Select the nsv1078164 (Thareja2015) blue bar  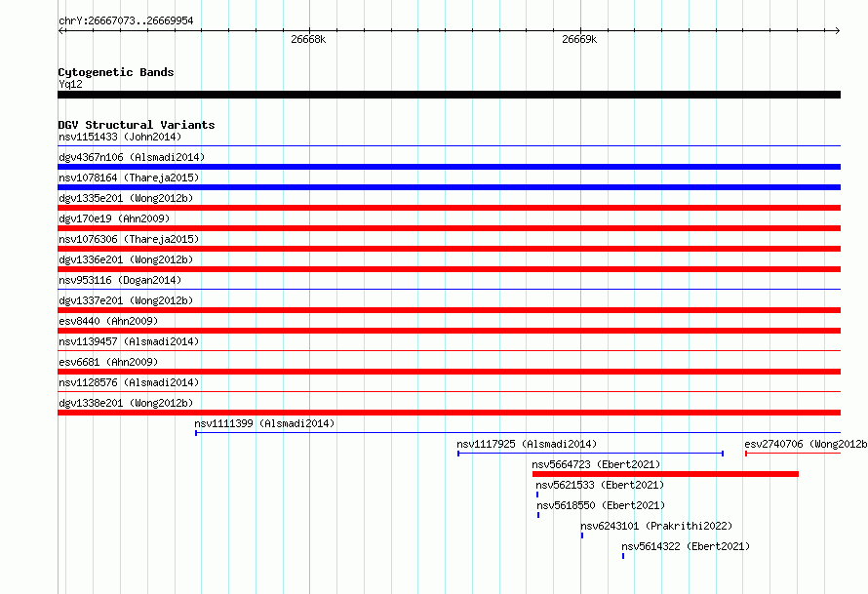449,187
